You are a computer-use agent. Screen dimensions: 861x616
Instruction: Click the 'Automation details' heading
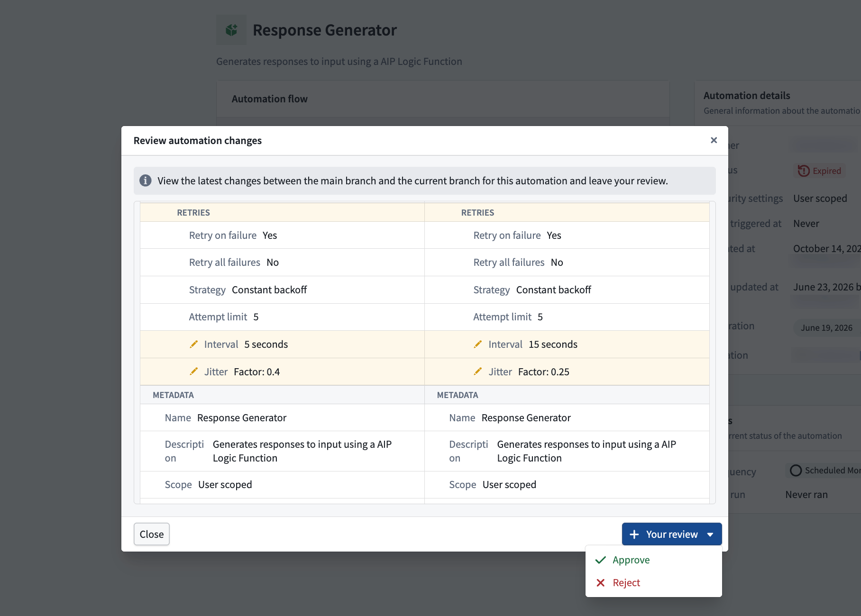(747, 96)
